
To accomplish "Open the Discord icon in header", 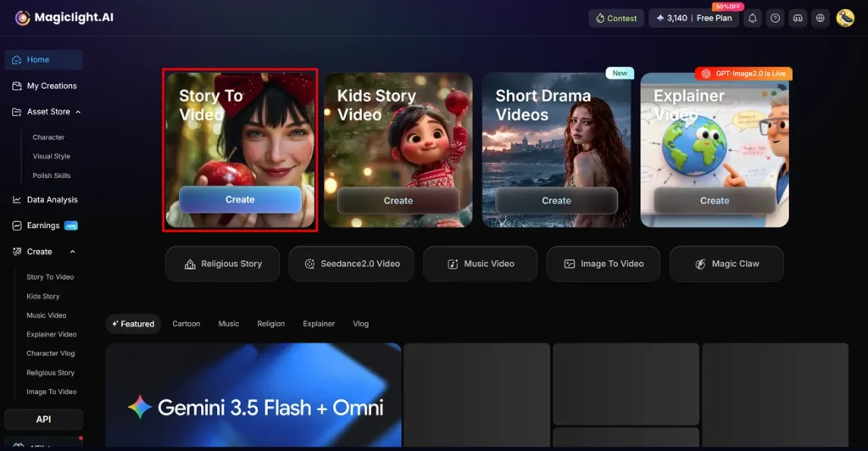I will coord(798,19).
